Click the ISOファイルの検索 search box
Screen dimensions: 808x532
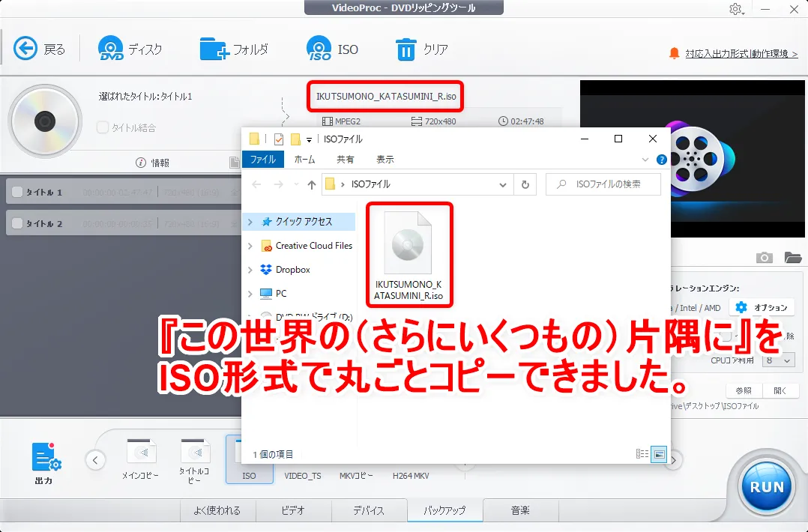point(603,184)
